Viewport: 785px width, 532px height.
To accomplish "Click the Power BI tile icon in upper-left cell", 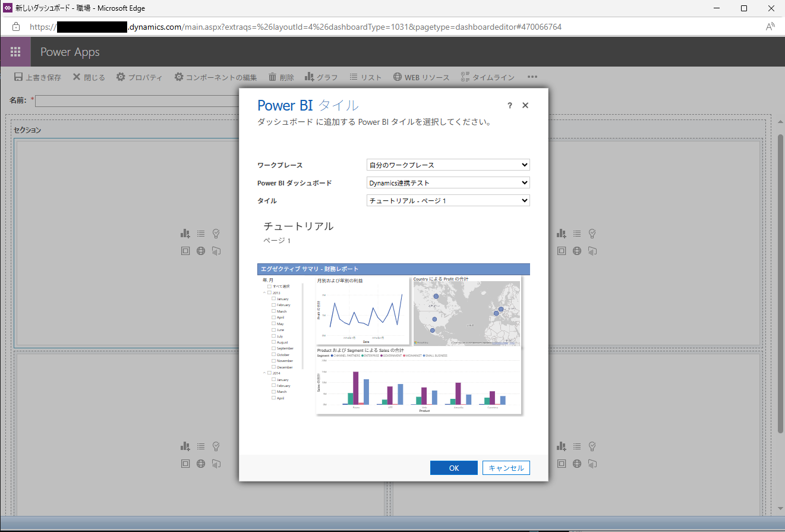I will (x=216, y=251).
